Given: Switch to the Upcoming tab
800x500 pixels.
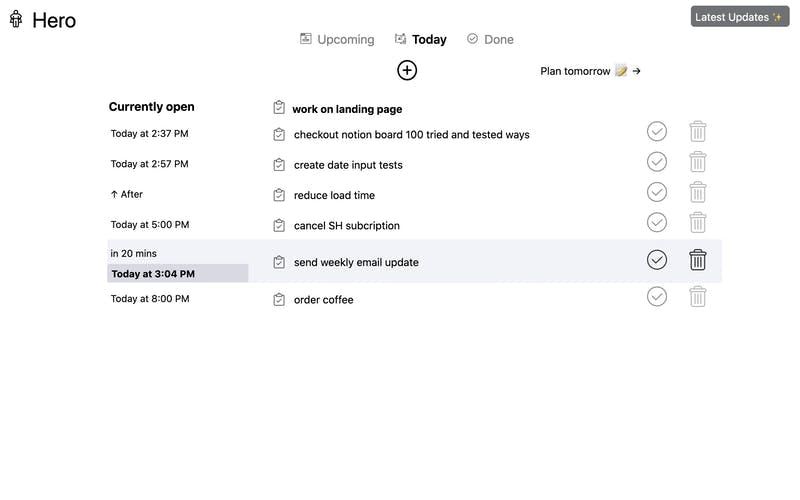Looking at the screenshot, I should (337, 40).
